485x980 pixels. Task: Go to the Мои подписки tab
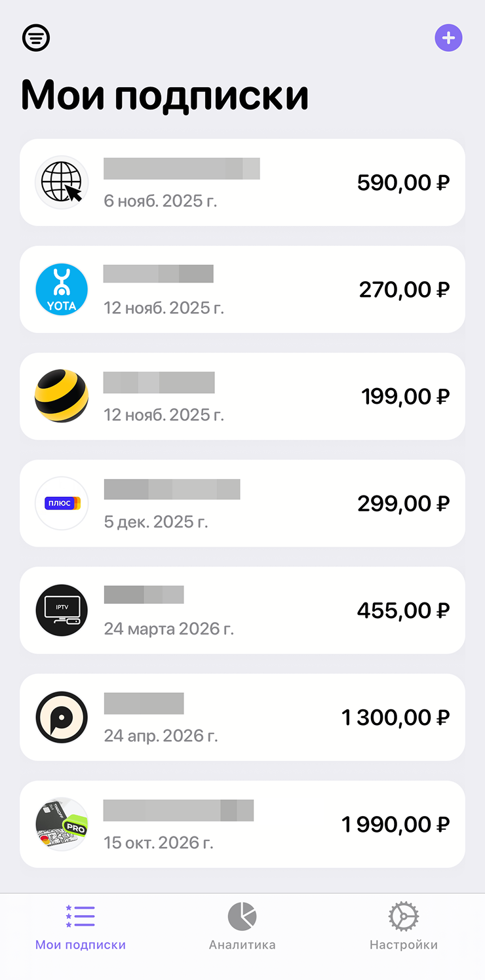(x=81, y=926)
